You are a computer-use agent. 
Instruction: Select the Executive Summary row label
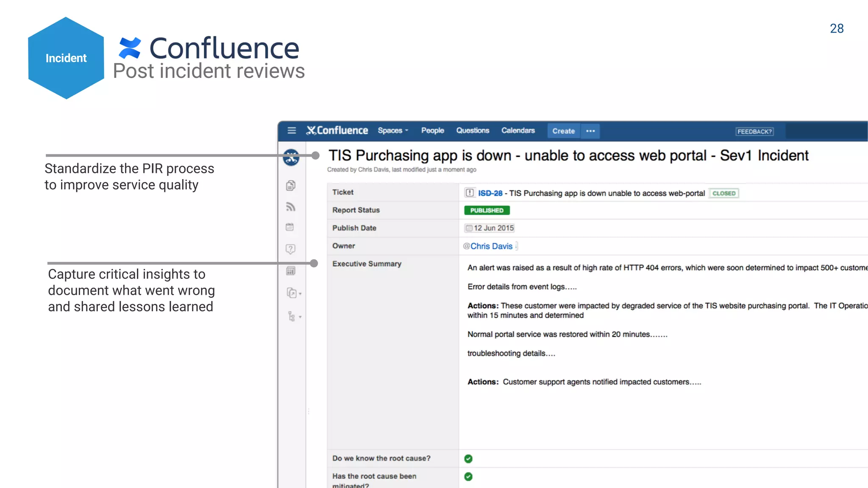[x=367, y=263]
